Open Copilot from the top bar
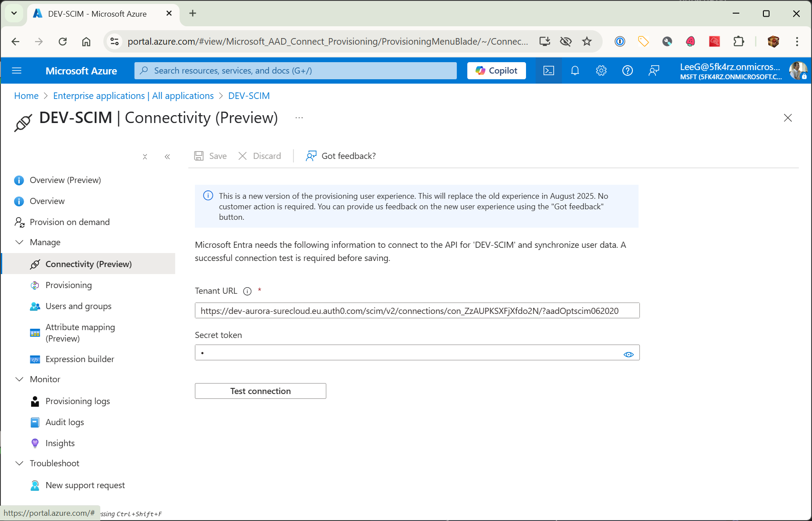Image resolution: width=812 pixels, height=521 pixels. point(496,70)
